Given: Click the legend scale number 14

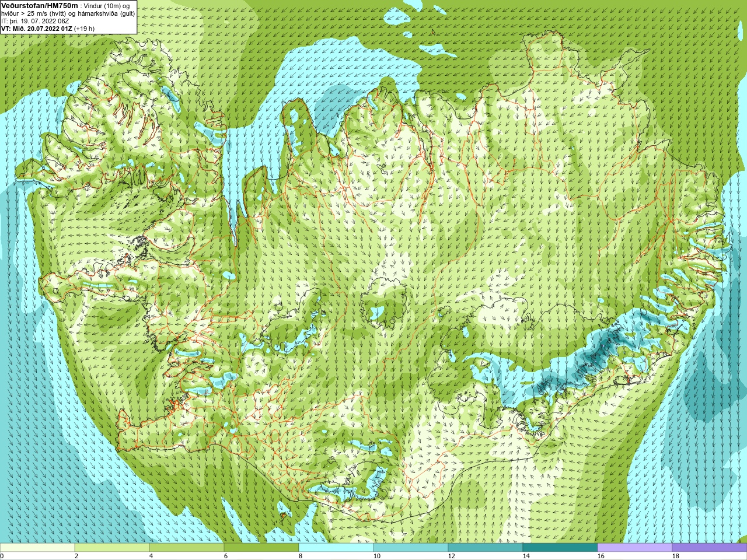Looking at the screenshot, I should (526, 556).
